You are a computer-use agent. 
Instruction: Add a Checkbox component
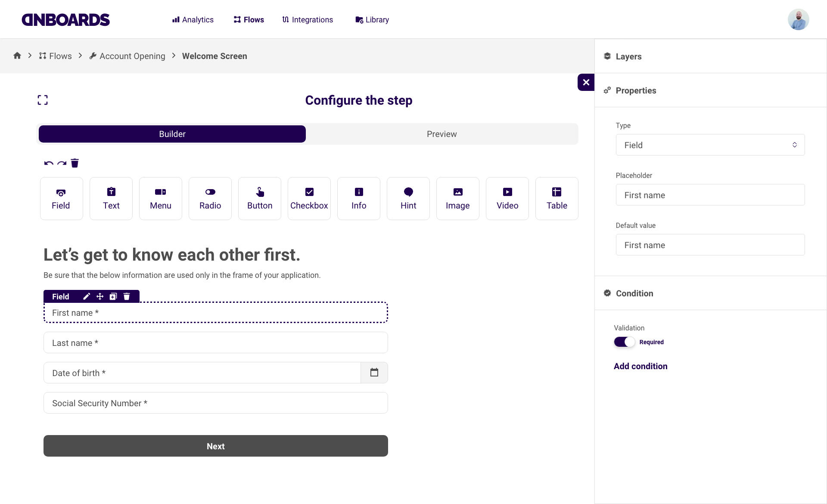309,199
